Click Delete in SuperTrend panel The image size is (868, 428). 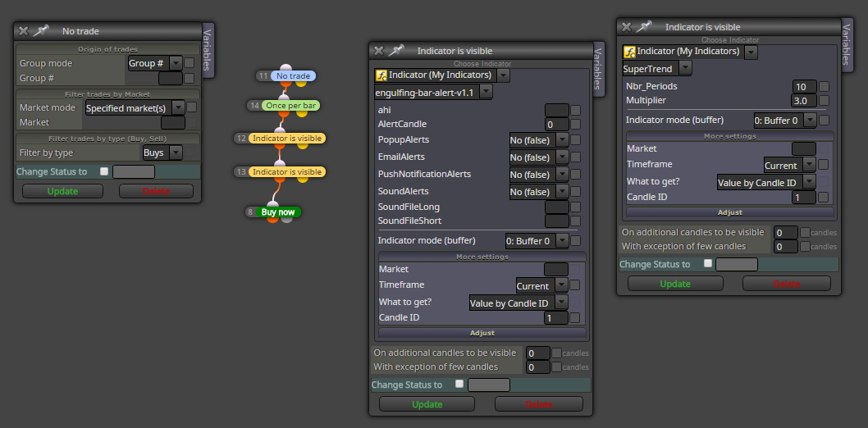tap(787, 283)
